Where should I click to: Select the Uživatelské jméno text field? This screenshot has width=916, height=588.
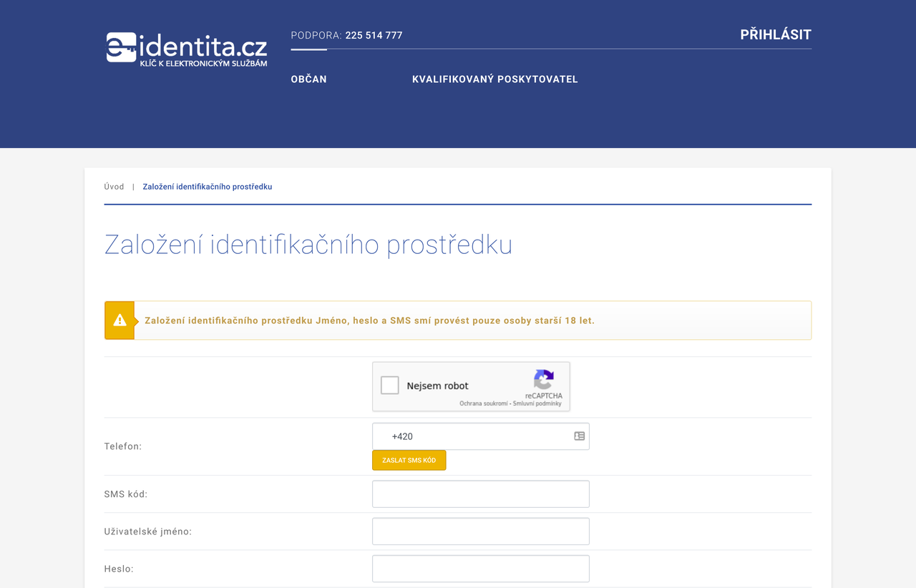pos(480,531)
